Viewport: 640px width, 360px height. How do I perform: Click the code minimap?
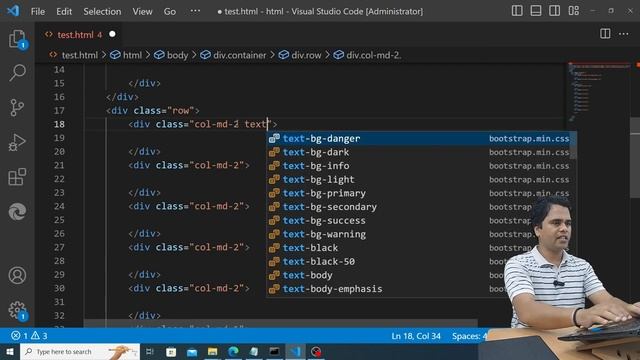[x=599, y=92]
